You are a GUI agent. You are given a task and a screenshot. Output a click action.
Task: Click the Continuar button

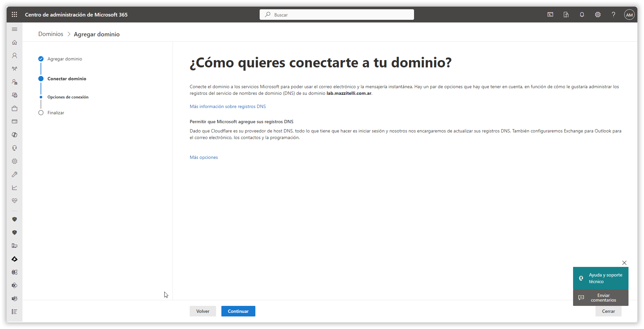238,311
